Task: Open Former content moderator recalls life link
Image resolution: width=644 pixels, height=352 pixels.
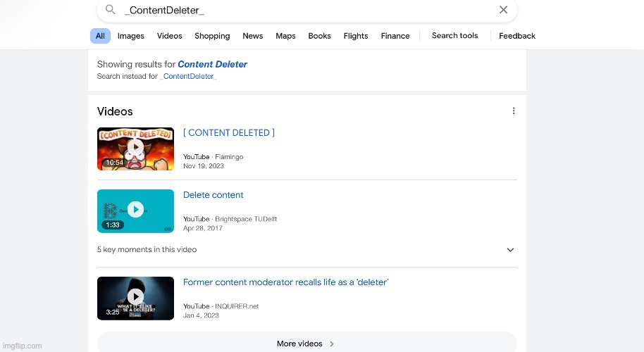Action: pyautogui.click(x=285, y=282)
